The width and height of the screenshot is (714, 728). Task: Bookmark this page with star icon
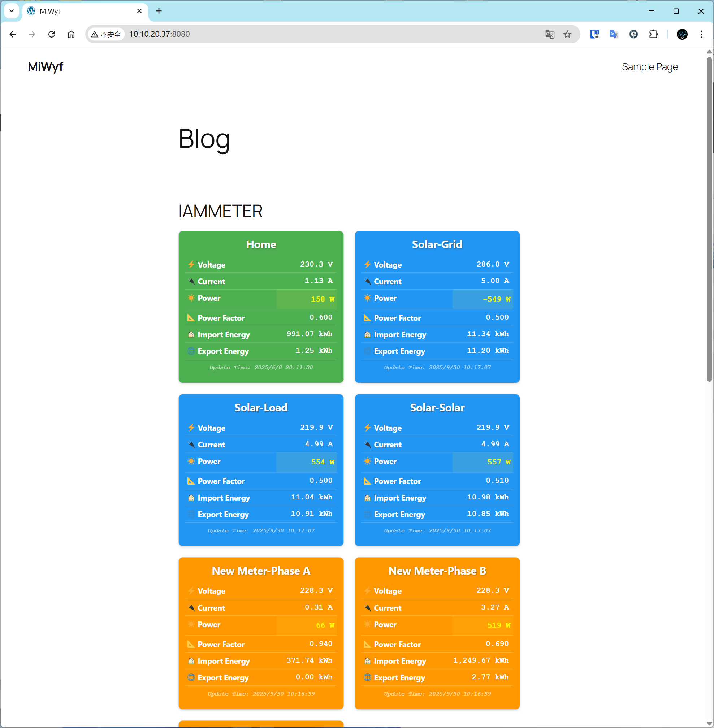click(x=567, y=34)
